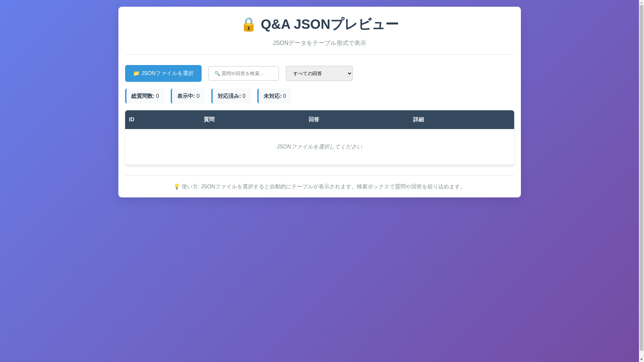Screen dimensions: 644x362
Task: Click the ID column header
Action: [162, 120]
